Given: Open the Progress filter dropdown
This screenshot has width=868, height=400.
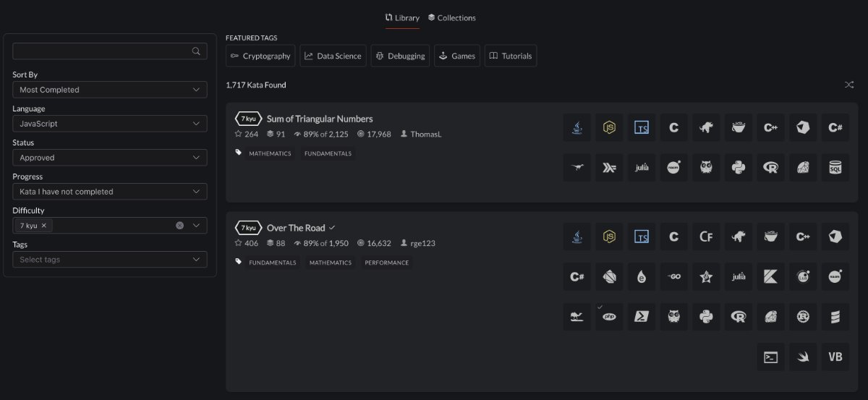Looking at the screenshot, I should (x=110, y=192).
